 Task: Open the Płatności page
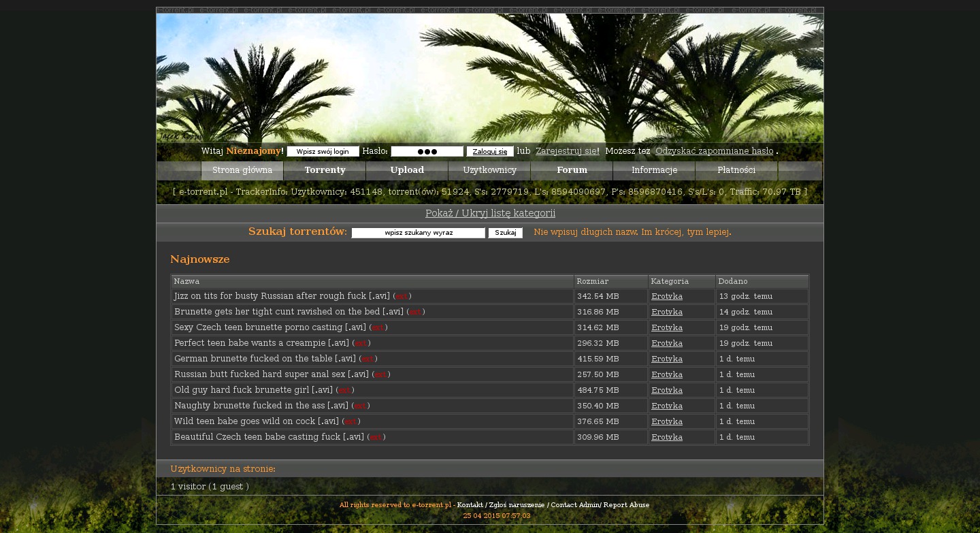(x=736, y=170)
